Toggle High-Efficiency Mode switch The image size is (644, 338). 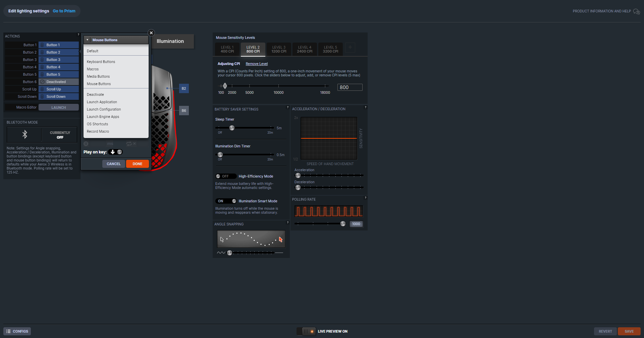(x=226, y=176)
